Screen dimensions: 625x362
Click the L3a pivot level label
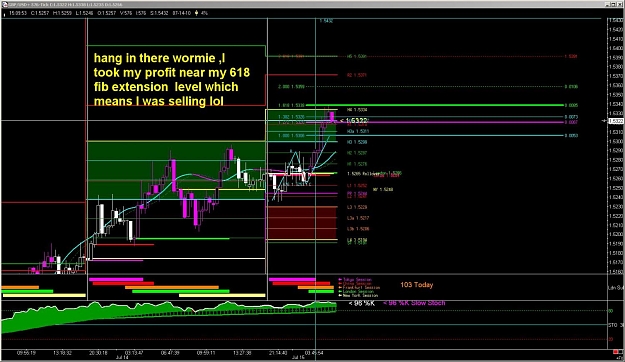pyautogui.click(x=358, y=218)
